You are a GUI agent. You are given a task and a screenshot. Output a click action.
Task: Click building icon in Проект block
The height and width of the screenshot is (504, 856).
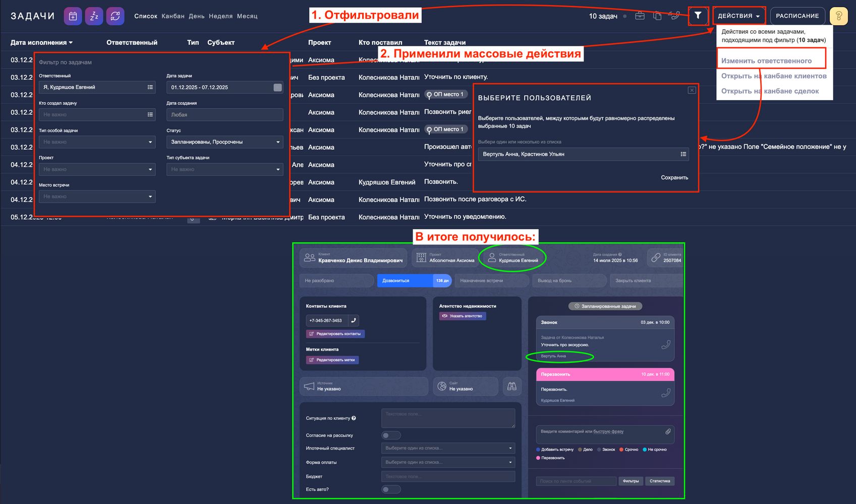pos(421,258)
